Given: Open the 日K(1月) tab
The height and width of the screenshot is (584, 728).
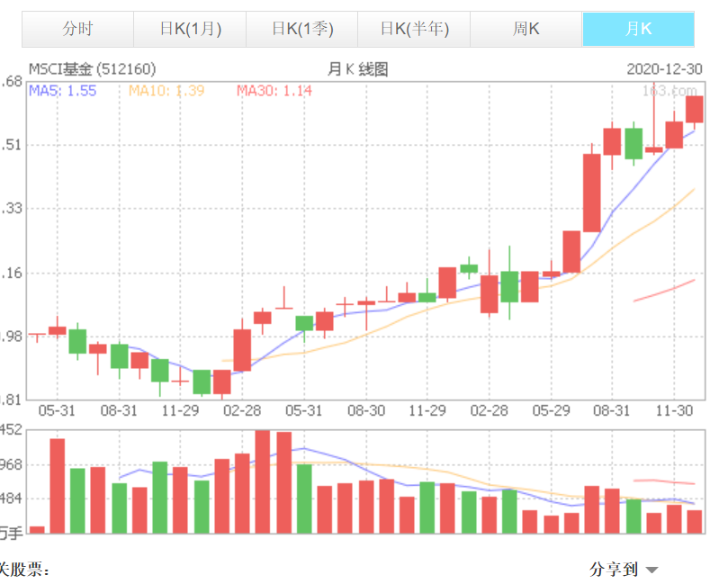Looking at the screenshot, I should 189,29.
